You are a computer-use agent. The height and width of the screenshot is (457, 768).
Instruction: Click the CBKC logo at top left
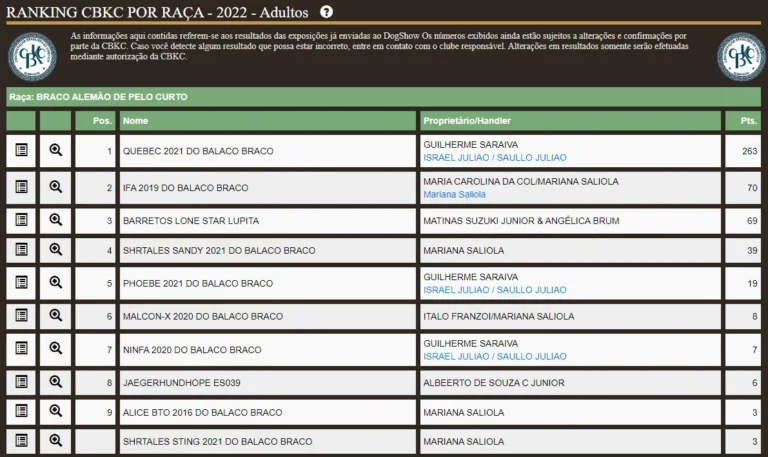(31, 57)
